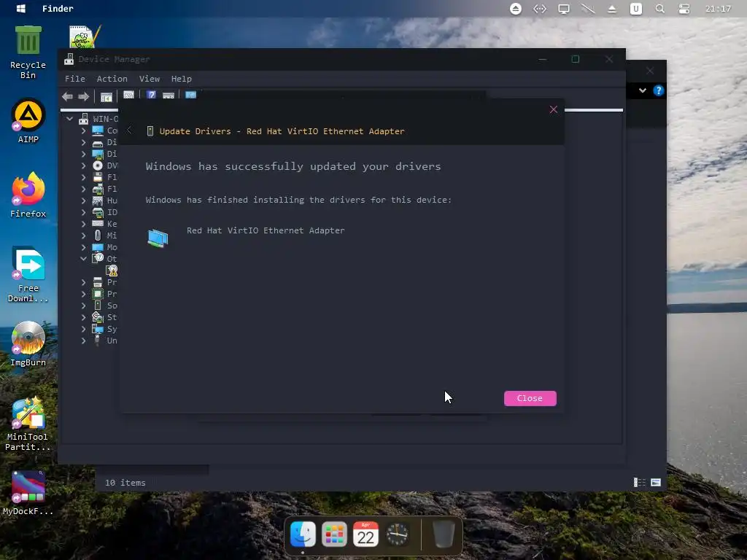The height and width of the screenshot is (560, 747).
Task: Click the blue question mark Help toolbar icon
Action: point(151,95)
